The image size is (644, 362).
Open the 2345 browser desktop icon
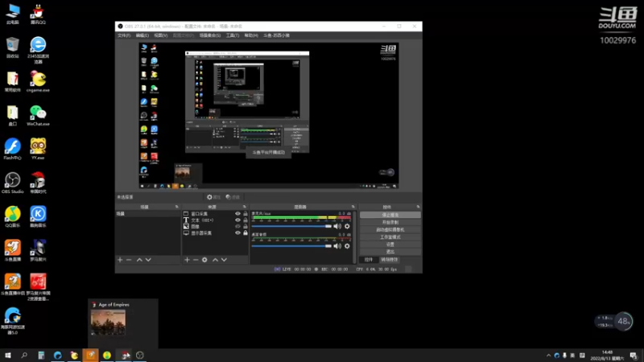(x=38, y=50)
